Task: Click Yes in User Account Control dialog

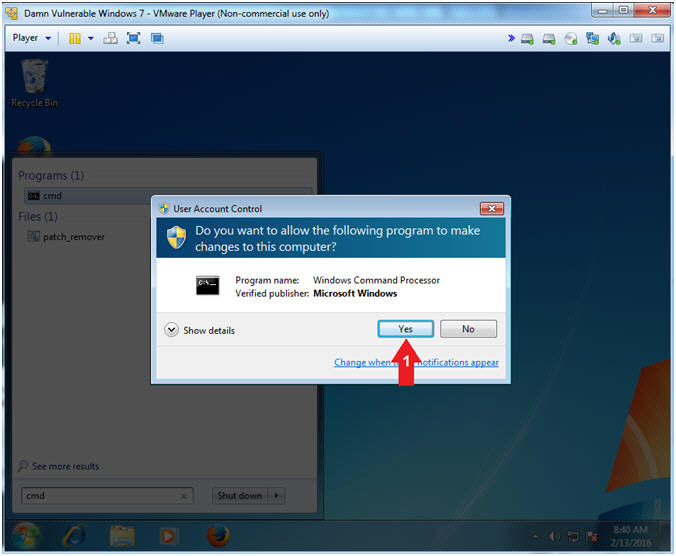Action: tap(405, 329)
